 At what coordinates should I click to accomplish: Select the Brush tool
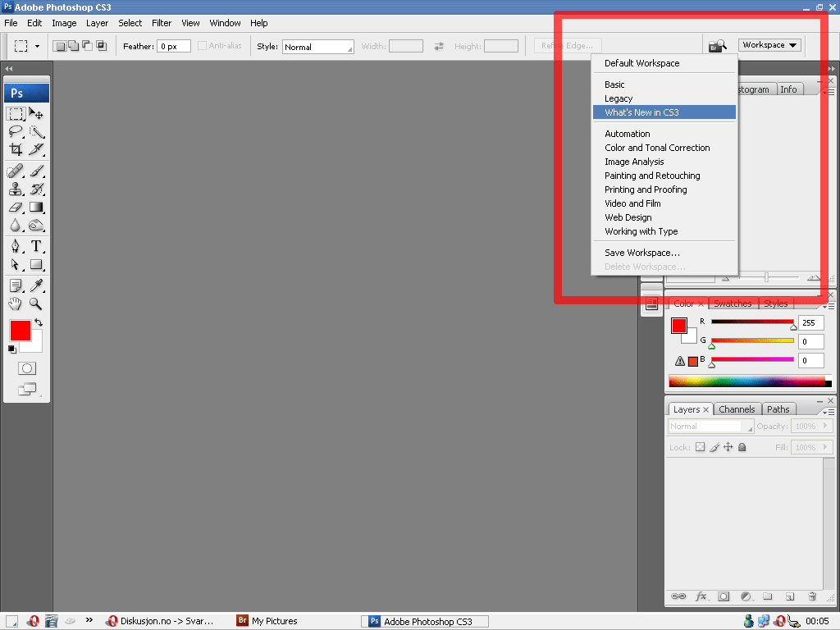click(x=36, y=171)
